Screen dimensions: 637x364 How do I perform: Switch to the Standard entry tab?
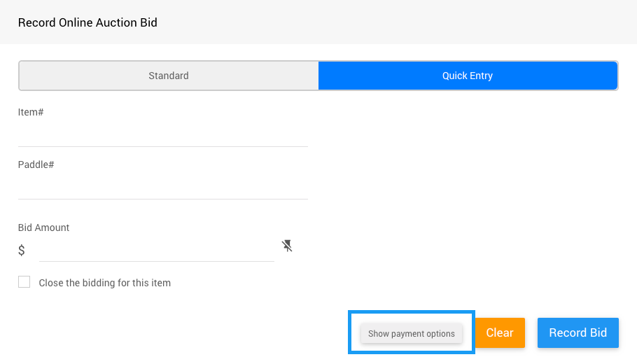coord(169,76)
